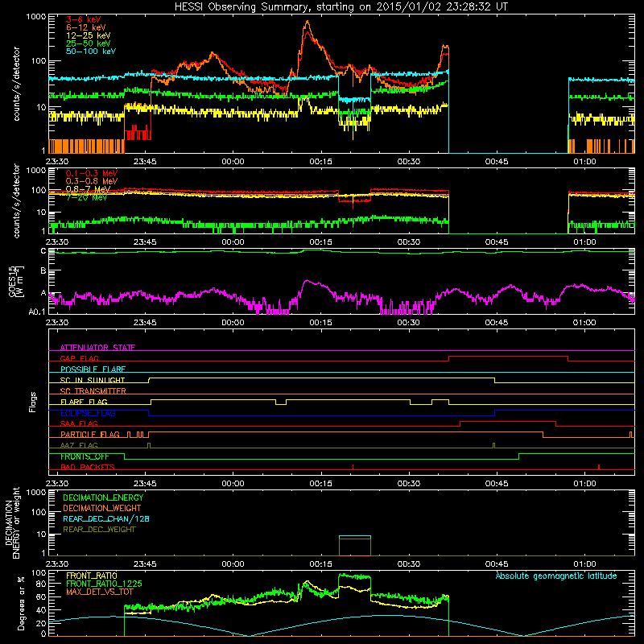The image size is (644, 644).
Task: Click the orange DECIMATION_WEIGHT legend label
Action: 102,508
